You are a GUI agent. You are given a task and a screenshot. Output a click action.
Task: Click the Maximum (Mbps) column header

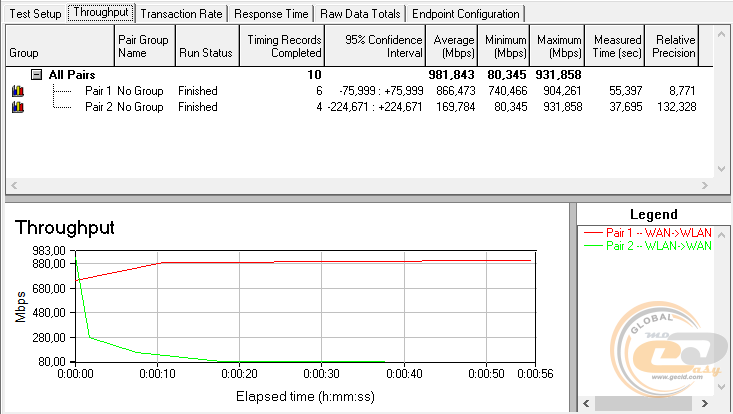click(557, 46)
